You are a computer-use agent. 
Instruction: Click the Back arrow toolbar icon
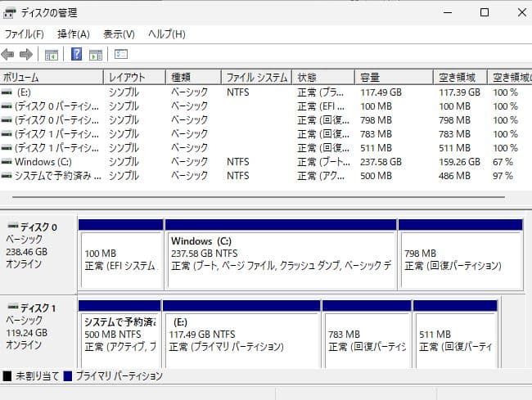7,54
